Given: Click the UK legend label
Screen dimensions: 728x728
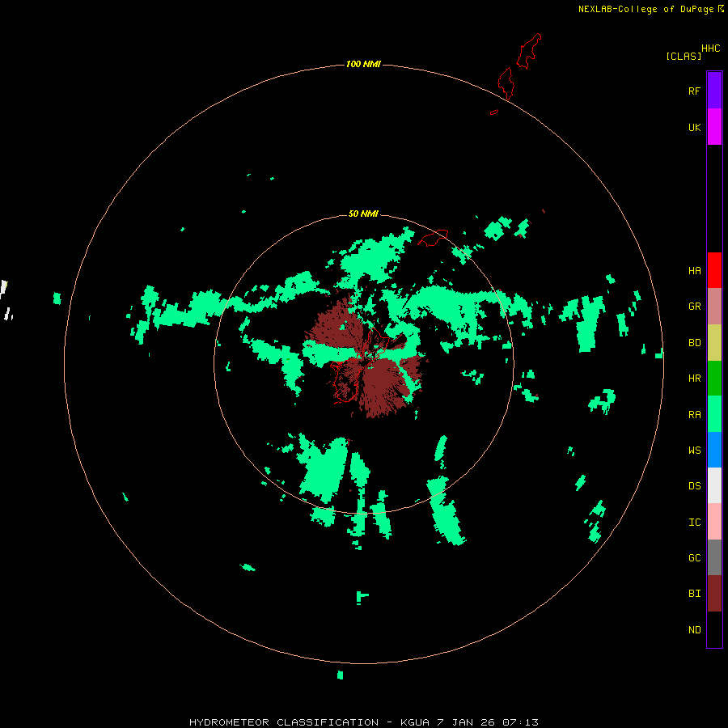Looking at the screenshot, I should point(694,127).
